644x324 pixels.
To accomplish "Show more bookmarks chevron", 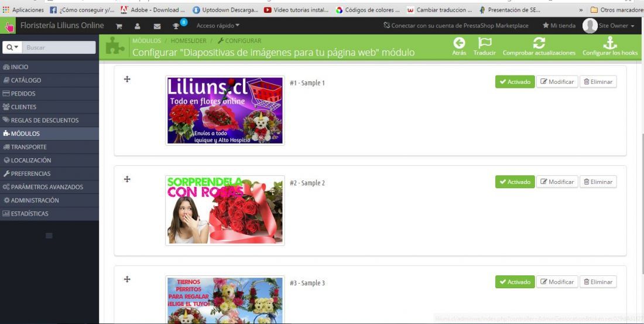I will coord(581,10).
